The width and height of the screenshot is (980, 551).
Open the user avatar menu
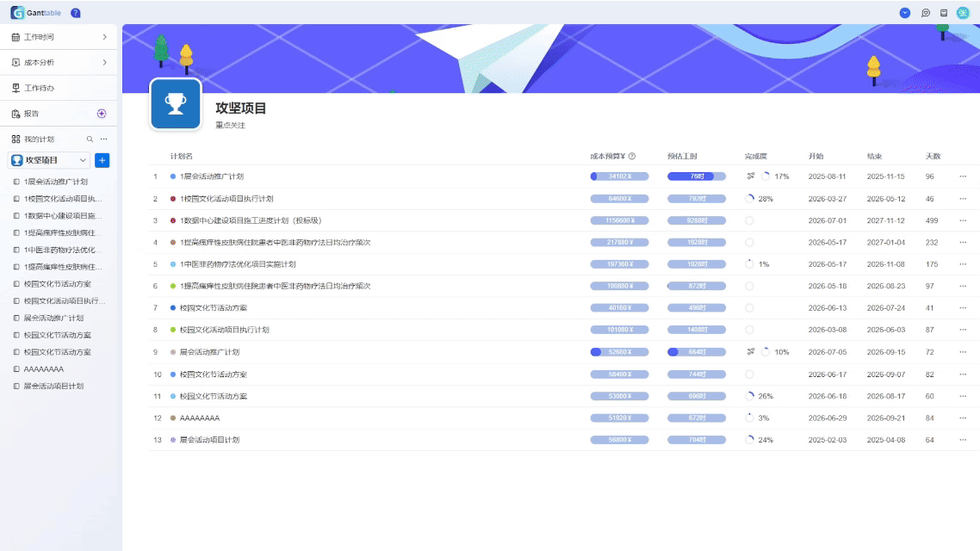point(963,13)
